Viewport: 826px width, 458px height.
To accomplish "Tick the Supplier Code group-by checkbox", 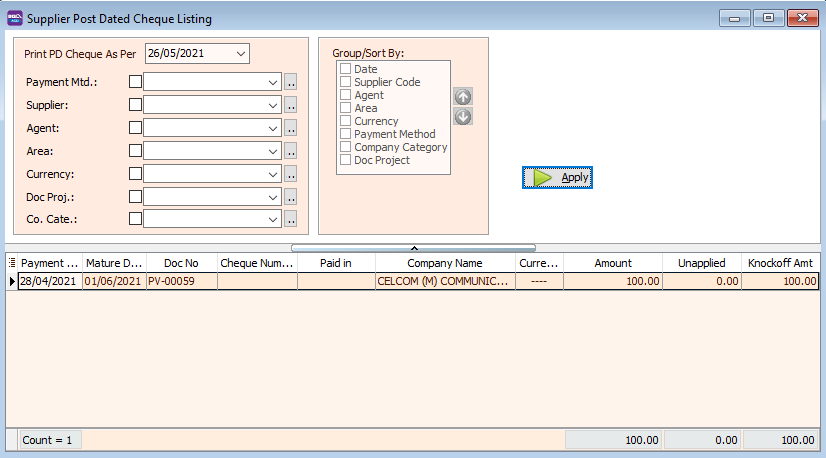I will (346, 82).
